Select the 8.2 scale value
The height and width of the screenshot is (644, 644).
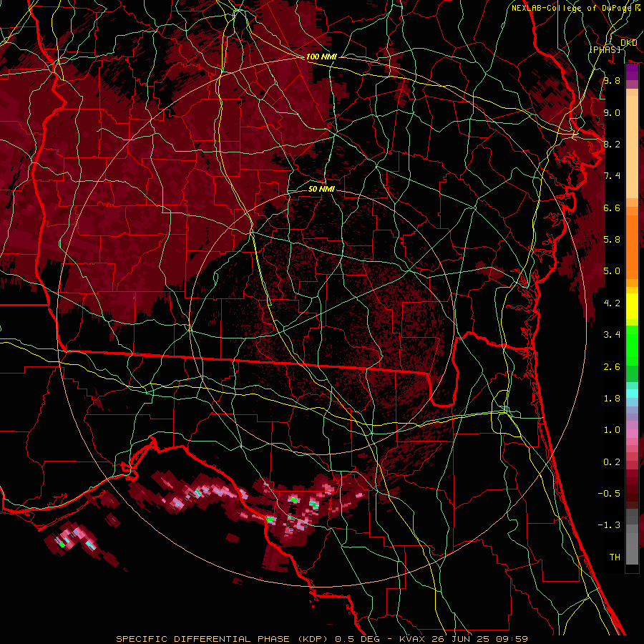612,144
